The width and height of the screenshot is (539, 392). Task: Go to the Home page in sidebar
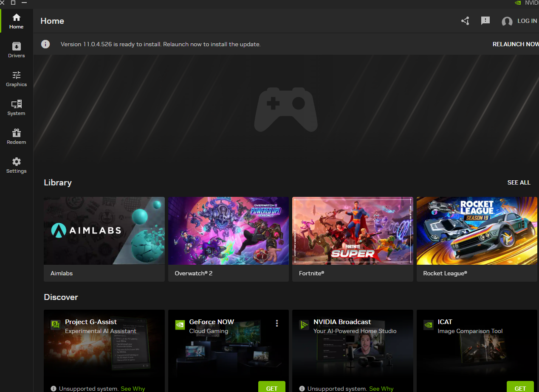point(17,21)
